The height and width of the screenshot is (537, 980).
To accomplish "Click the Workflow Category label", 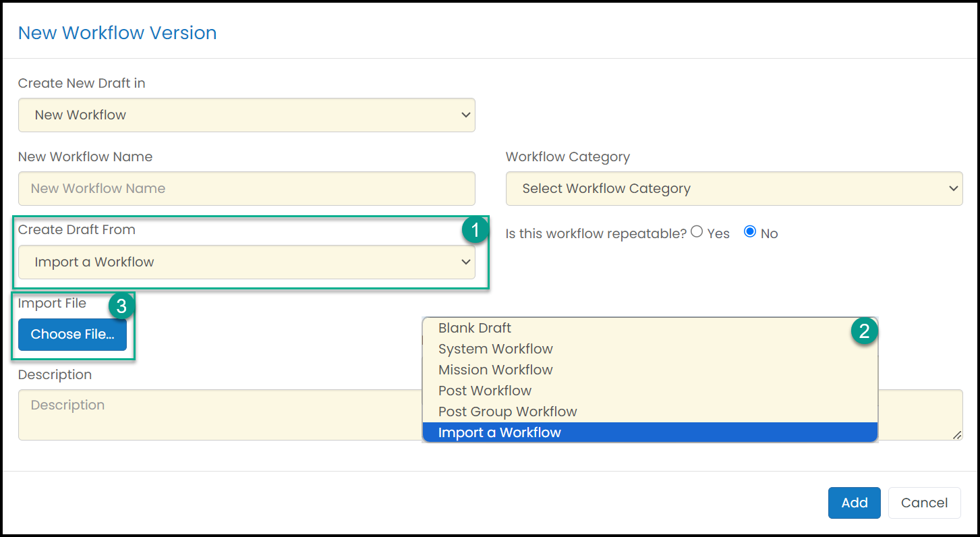I will [568, 157].
